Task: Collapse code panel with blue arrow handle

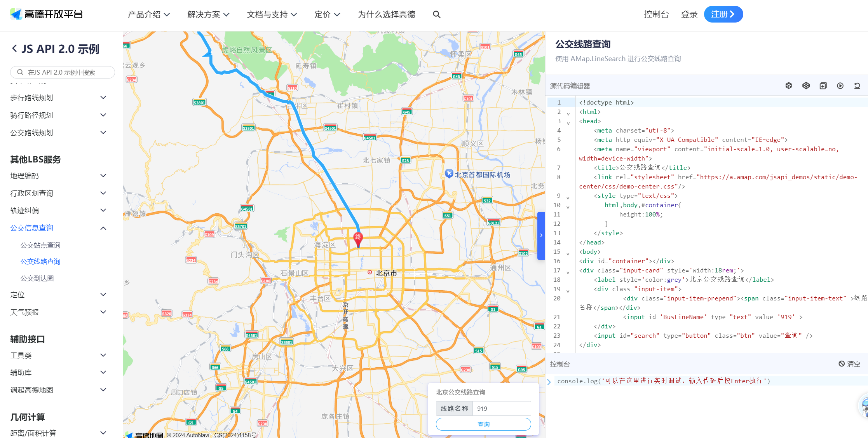Action: click(541, 236)
